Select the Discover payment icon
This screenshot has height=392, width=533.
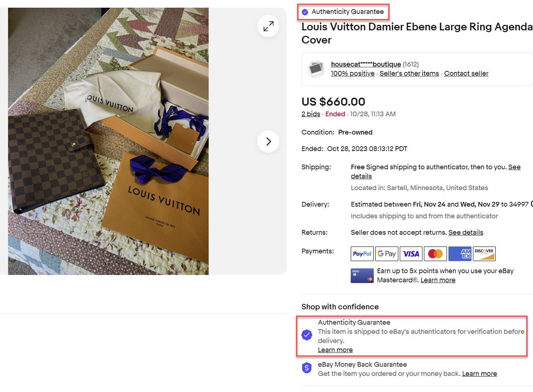tap(484, 254)
